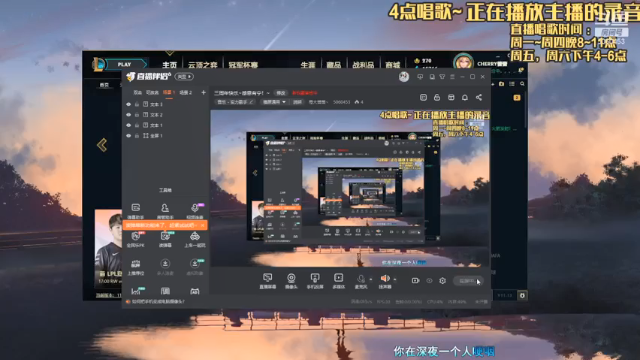Image resolution: width=640 pixels, height=360 pixels.
Task: Click the record video camera icon
Action: tap(416, 280)
